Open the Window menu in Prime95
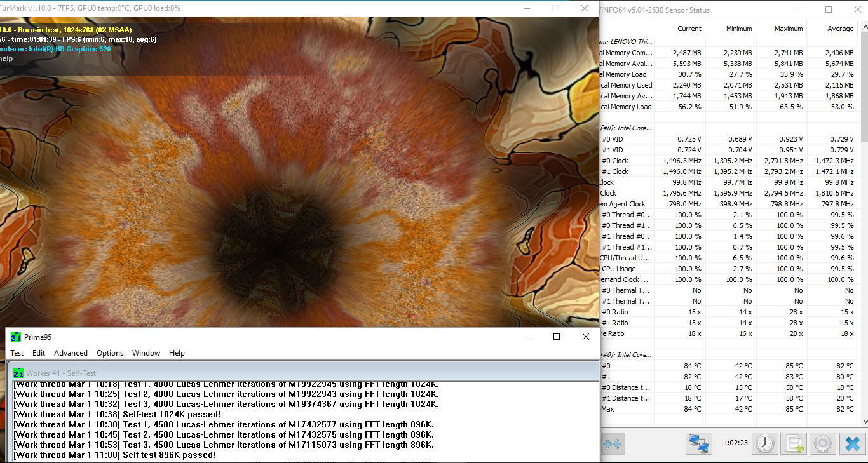868x463 pixels. [x=146, y=353]
